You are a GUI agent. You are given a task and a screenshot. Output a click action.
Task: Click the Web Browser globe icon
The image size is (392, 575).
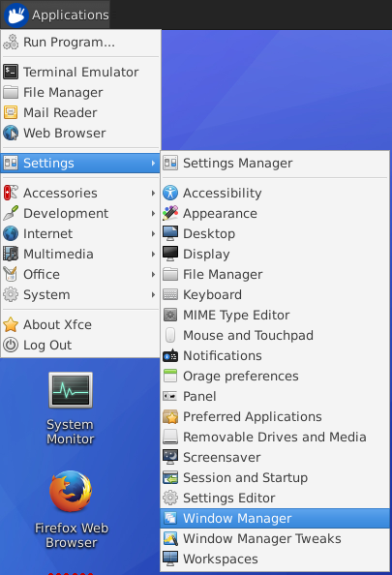pos(11,134)
